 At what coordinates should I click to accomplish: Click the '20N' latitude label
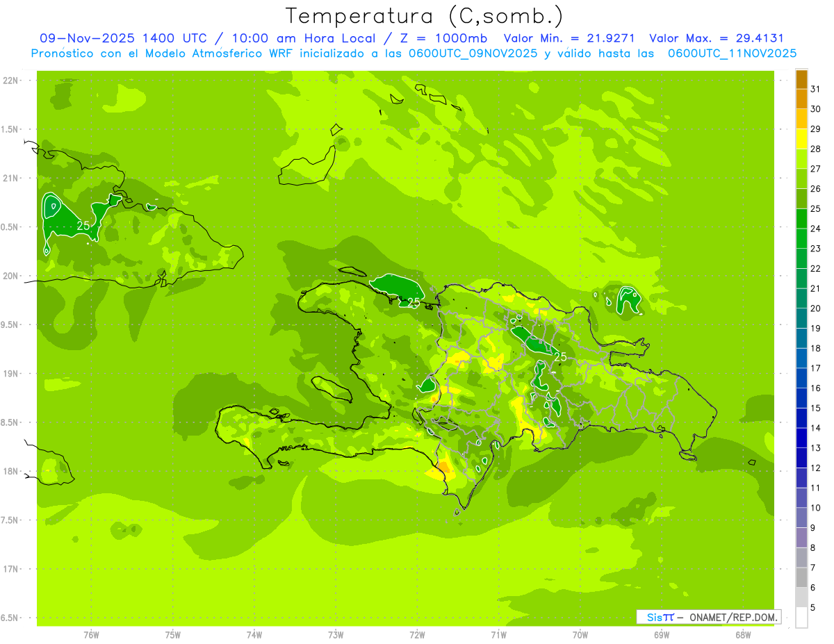click(x=12, y=276)
